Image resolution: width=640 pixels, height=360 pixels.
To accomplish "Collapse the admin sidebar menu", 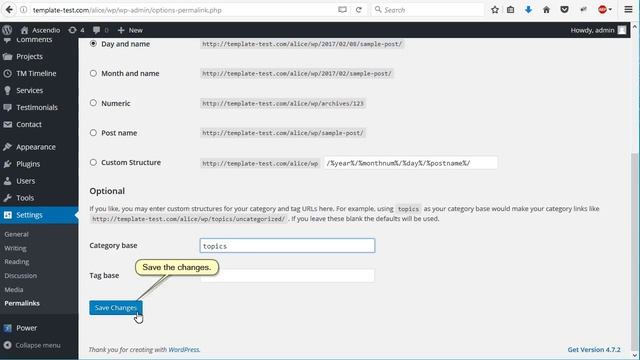I will [32, 345].
